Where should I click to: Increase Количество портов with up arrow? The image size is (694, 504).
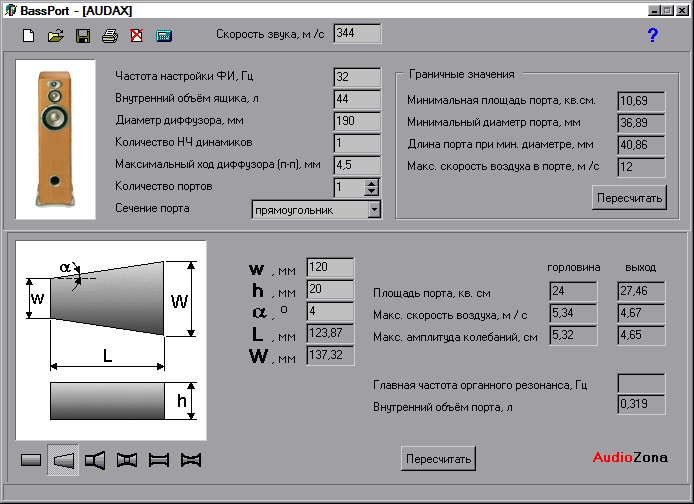click(371, 184)
